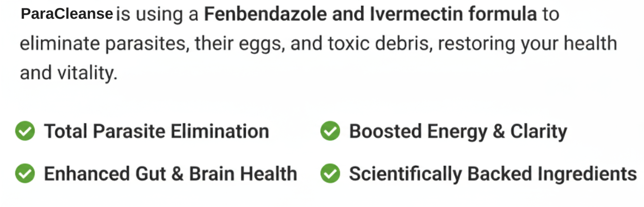Click the word "to" ending the first line
Viewport: 644px width, 207px height.
pos(551,14)
